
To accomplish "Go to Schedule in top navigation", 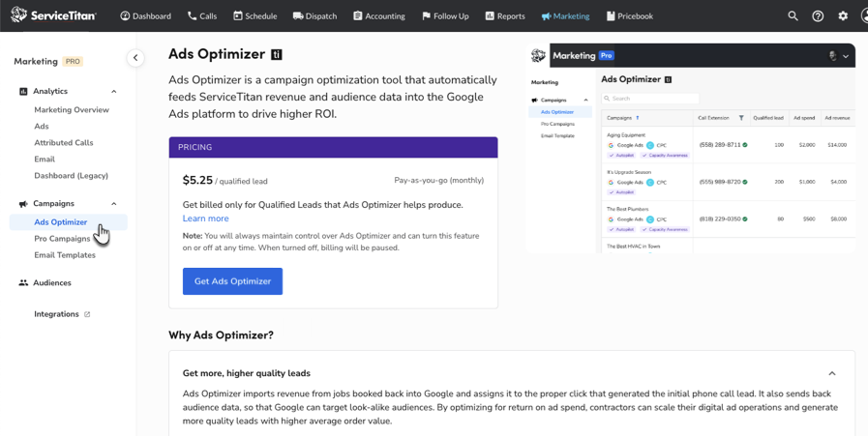I will tap(255, 16).
